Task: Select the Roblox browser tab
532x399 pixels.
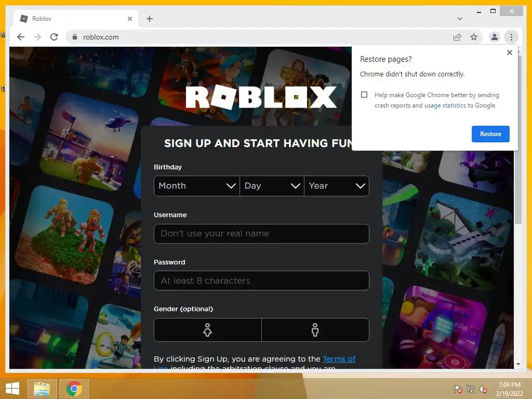Action: coord(76,19)
